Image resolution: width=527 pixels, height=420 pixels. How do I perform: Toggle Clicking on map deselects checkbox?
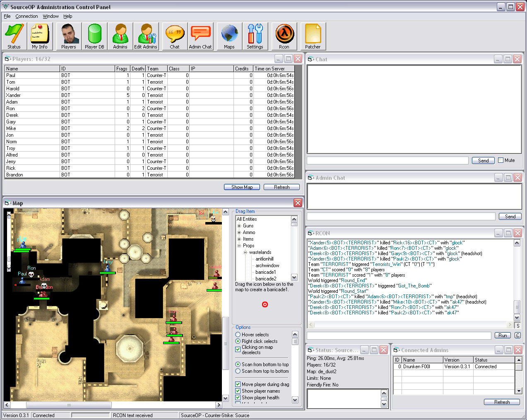238,350
